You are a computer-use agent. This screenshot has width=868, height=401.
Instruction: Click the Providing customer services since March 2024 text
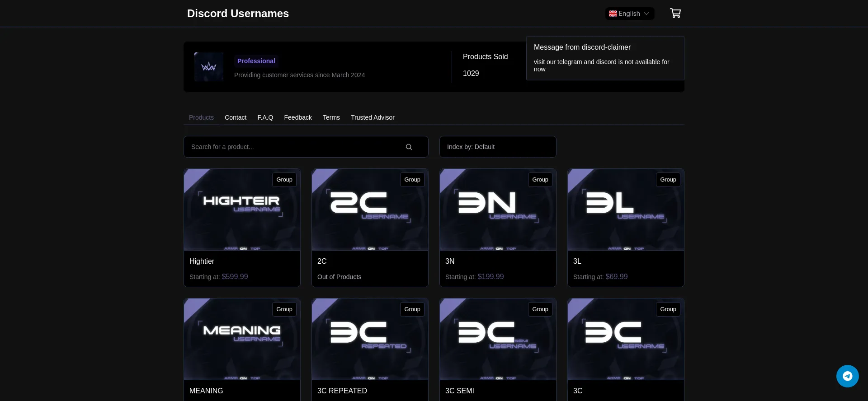299,75
